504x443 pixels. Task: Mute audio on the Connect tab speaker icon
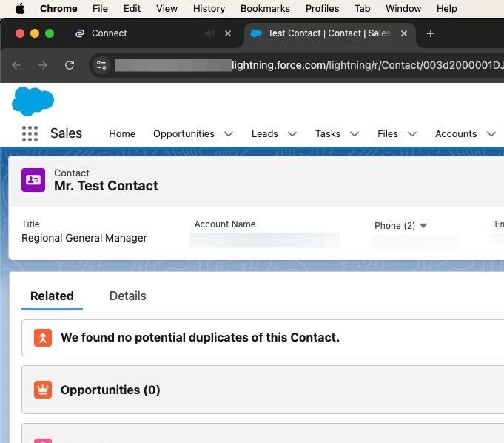[x=210, y=33]
